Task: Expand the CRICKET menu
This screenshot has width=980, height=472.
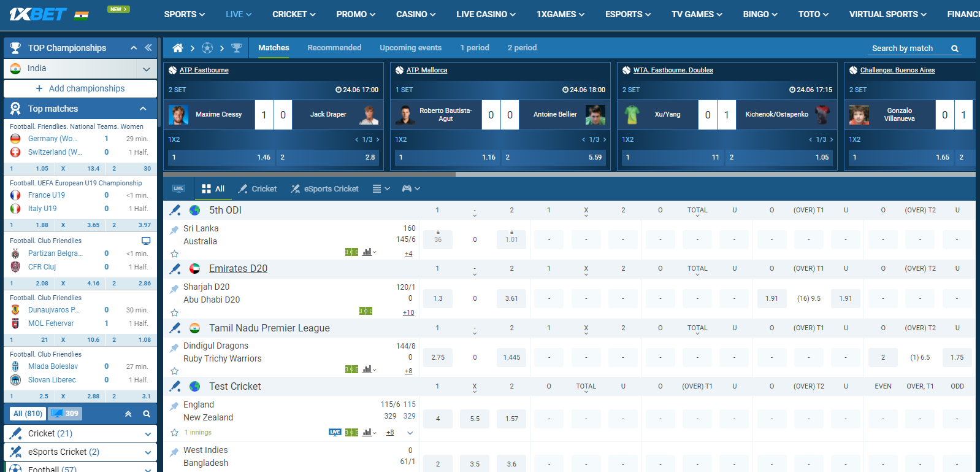Action: pos(294,14)
